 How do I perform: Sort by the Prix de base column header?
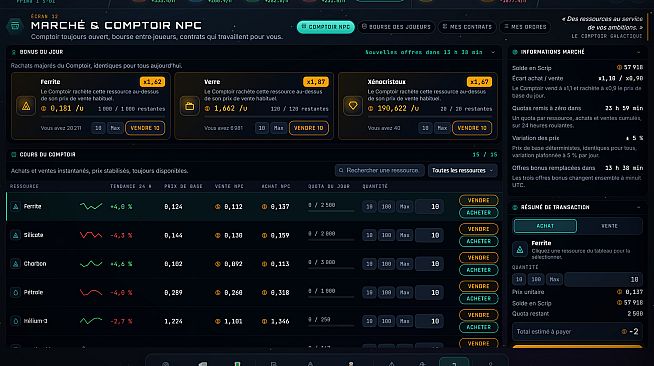(183, 186)
